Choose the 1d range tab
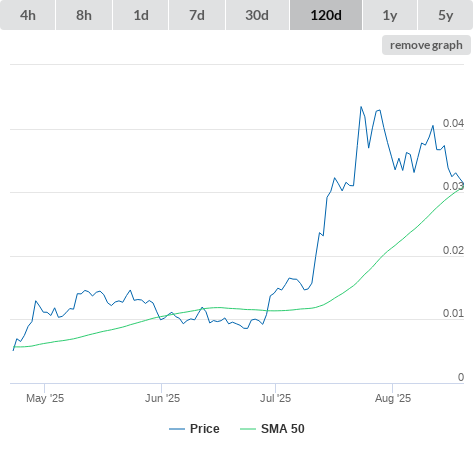This screenshot has height=455, width=474. tap(141, 15)
